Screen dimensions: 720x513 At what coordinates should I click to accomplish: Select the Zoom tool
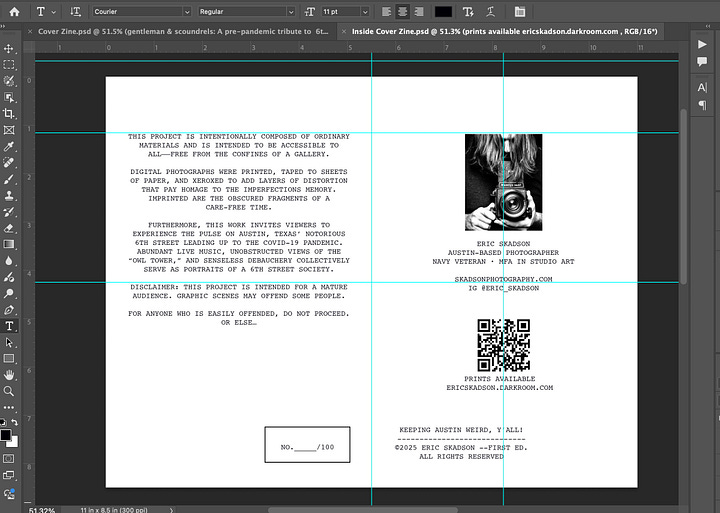(x=9, y=391)
